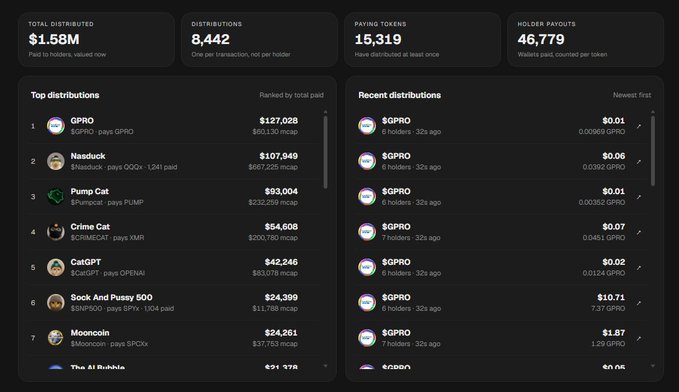
Task: Open external link for the 0.00969 GPRO payout
Action: [x=639, y=126]
